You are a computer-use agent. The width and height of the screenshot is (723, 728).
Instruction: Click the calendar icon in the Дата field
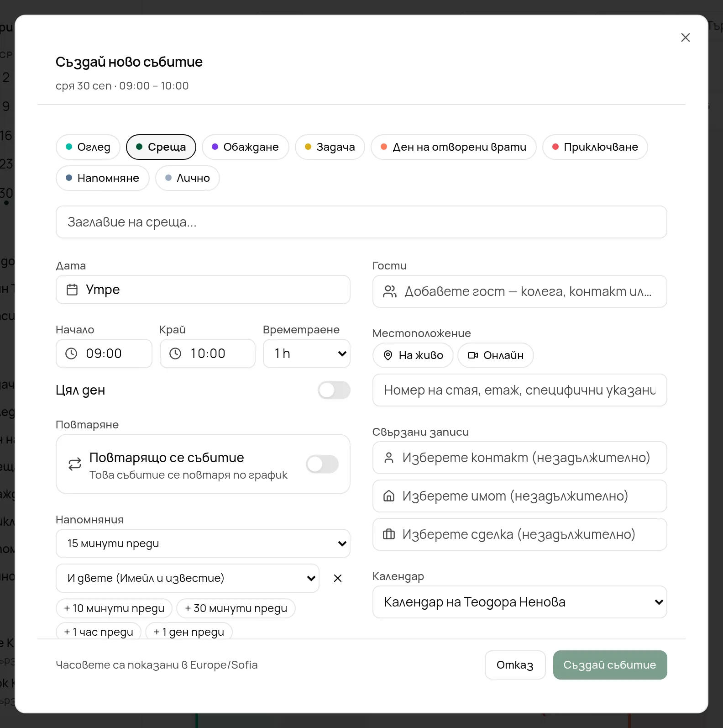72,290
